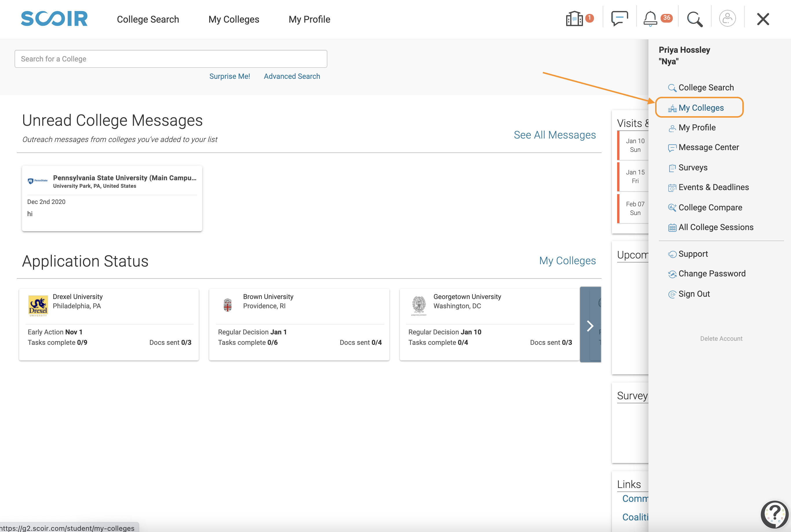The image size is (791, 532).
Task: Click the Penn State logo in message card
Action: (38, 181)
